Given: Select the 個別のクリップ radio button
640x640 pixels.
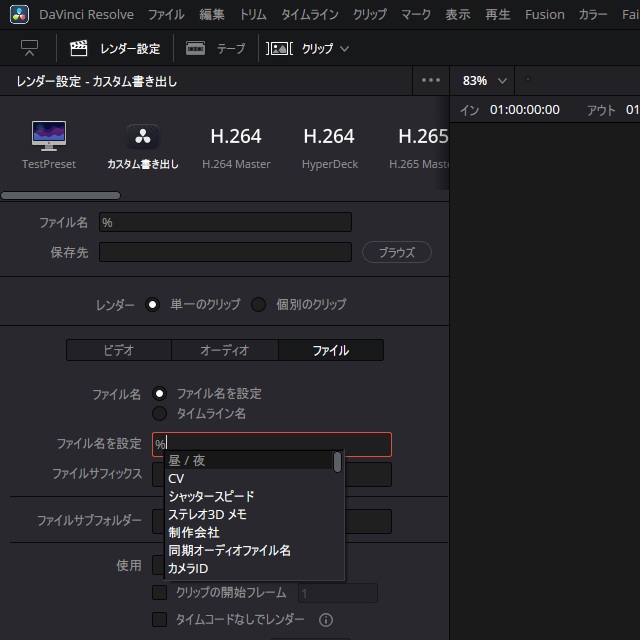Looking at the screenshot, I should point(259,305).
